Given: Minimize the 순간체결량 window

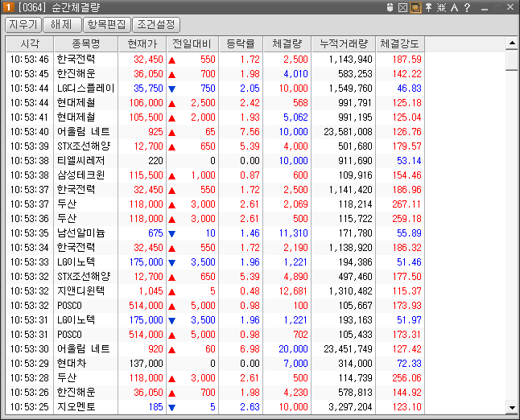Looking at the screenshot, I should 485,8.
